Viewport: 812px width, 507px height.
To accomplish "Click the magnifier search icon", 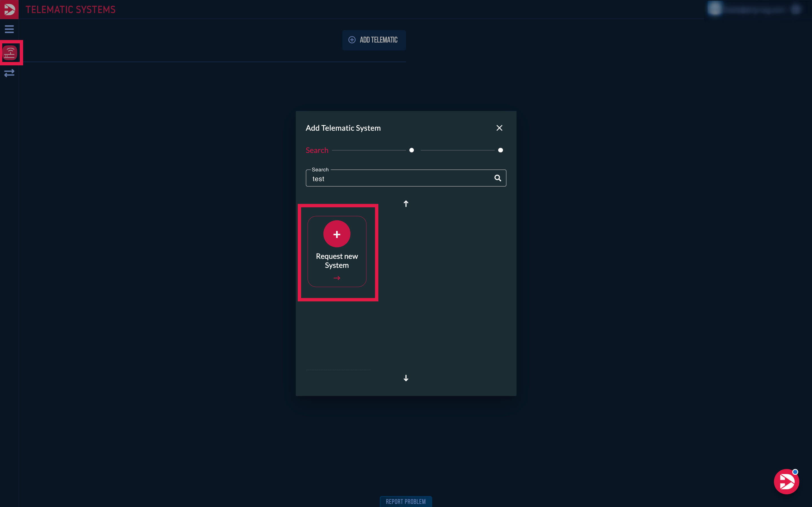I will 498,178.
